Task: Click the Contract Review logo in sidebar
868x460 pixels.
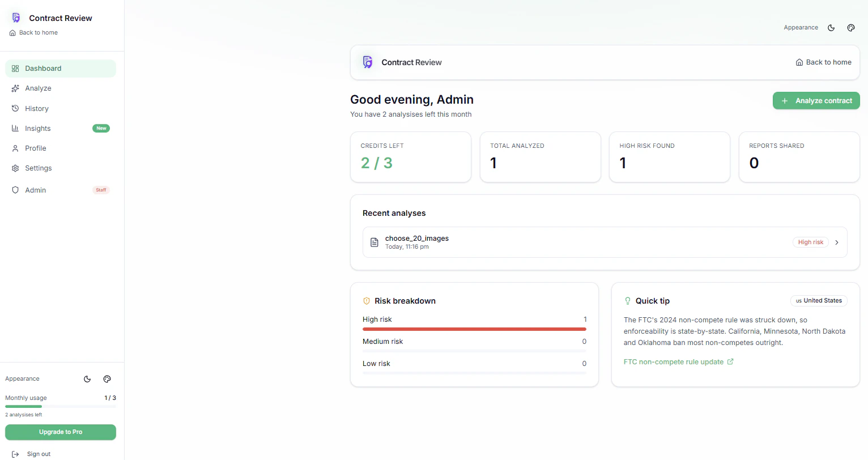Action: (x=16, y=18)
